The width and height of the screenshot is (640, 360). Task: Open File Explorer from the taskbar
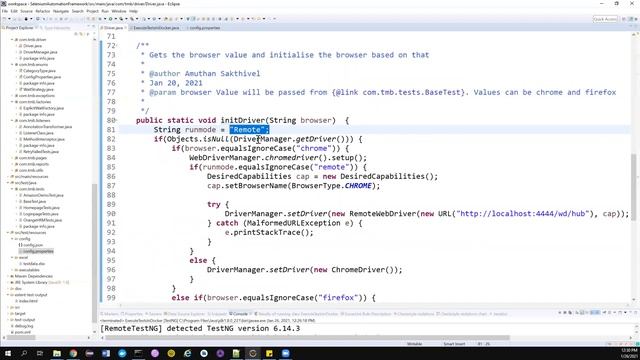click(x=57, y=353)
